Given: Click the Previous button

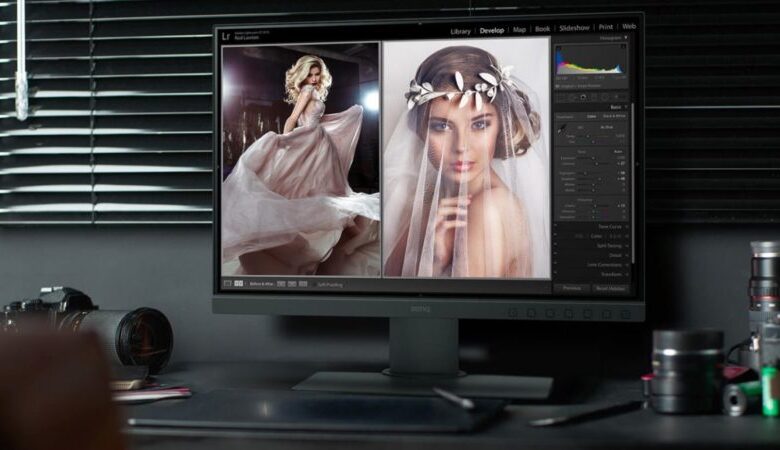Looking at the screenshot, I should pos(572,288).
